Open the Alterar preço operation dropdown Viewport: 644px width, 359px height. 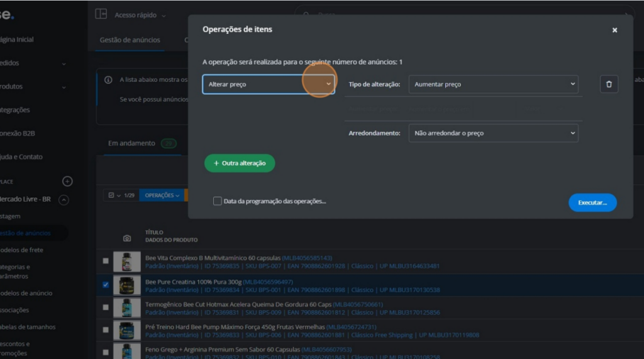point(268,84)
